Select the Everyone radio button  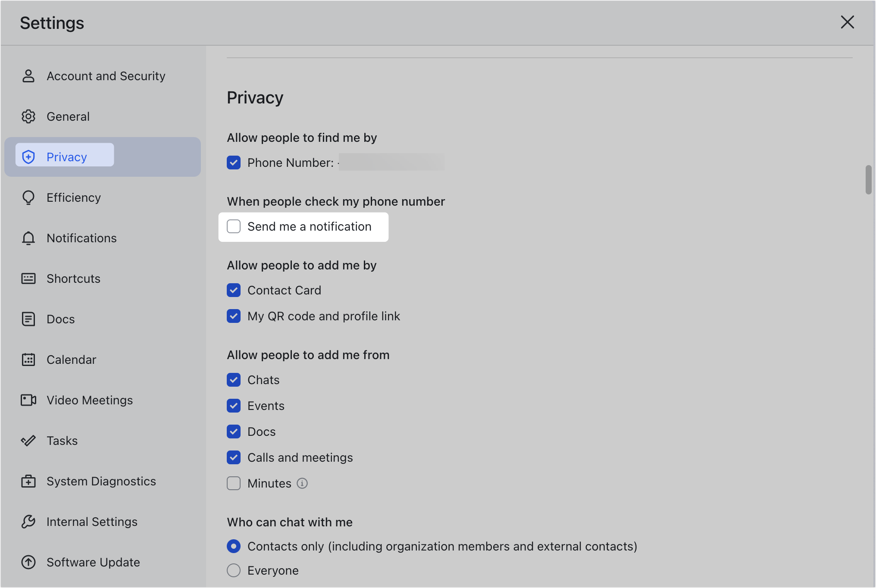point(234,570)
